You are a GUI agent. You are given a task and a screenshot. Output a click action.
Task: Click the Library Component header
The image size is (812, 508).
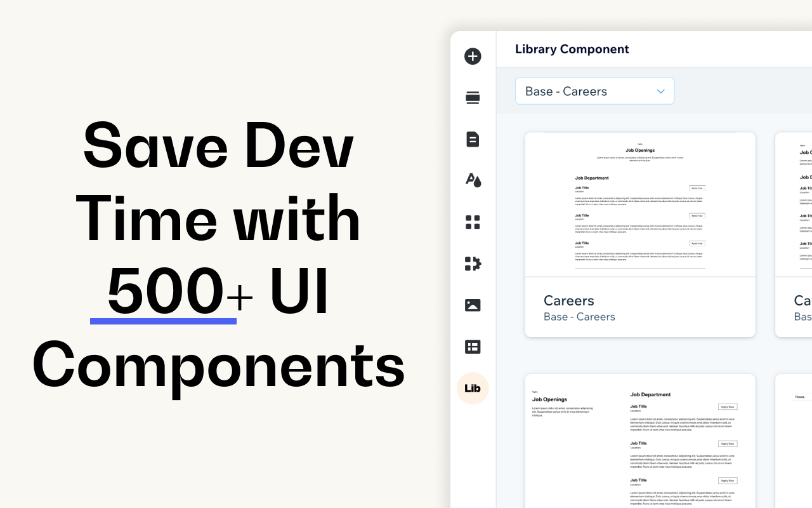(572, 49)
